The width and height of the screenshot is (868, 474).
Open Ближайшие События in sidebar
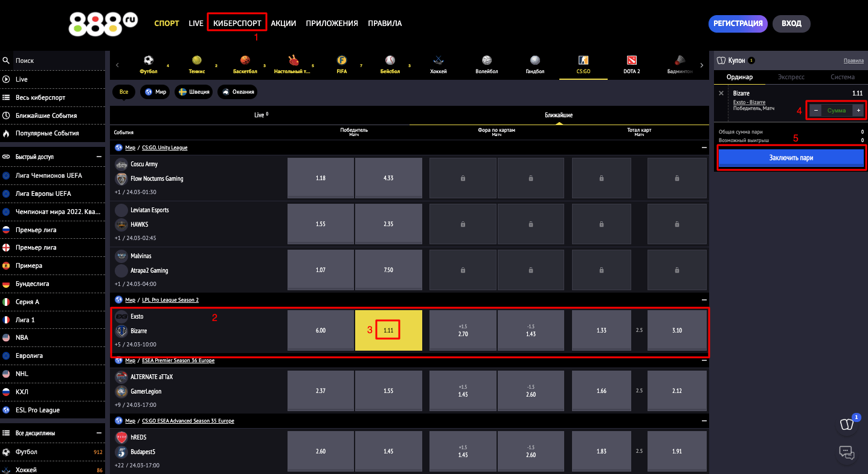[53, 115]
